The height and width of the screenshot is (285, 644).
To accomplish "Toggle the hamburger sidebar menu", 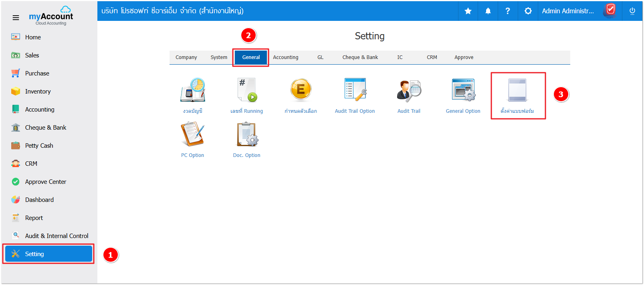I will (16, 18).
